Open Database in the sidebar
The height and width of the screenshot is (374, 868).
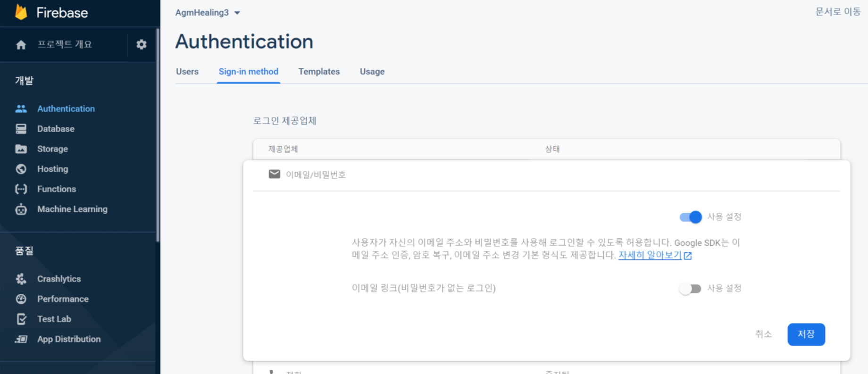pyautogui.click(x=56, y=129)
